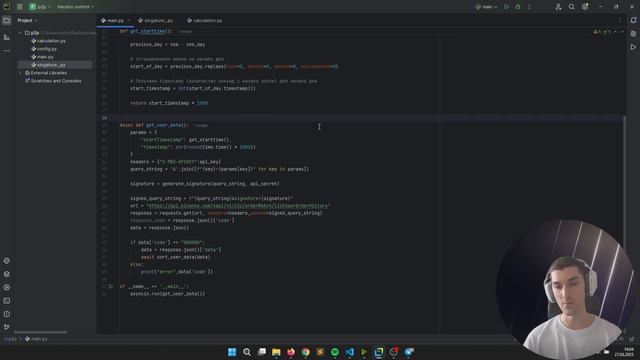Open the p2p project switcher dropdown

(40, 7)
